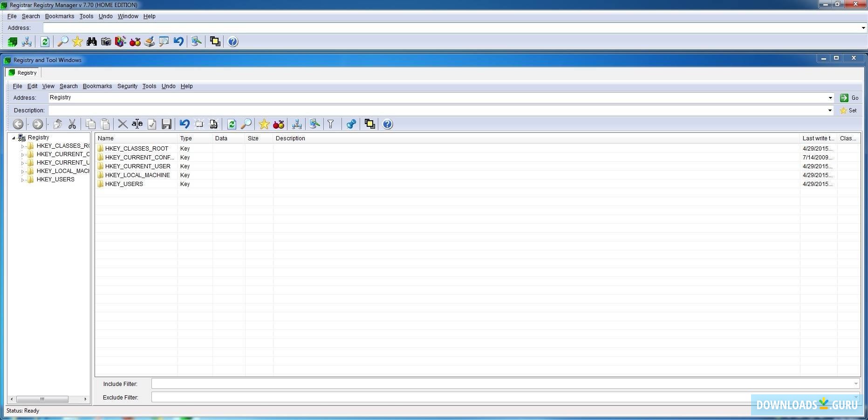The height and width of the screenshot is (420, 868).
Task: Select HKEY_CLASSES_ROOT row in the list
Action: point(478,149)
